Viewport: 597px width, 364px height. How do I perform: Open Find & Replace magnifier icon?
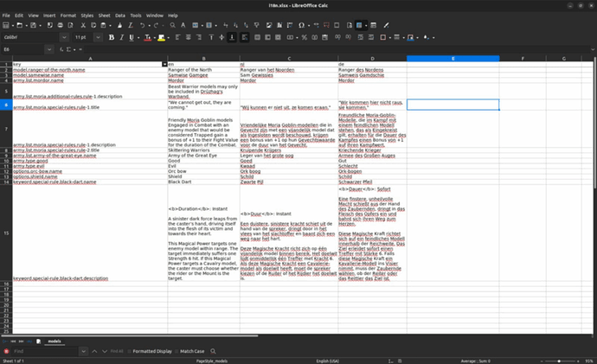(x=171, y=26)
